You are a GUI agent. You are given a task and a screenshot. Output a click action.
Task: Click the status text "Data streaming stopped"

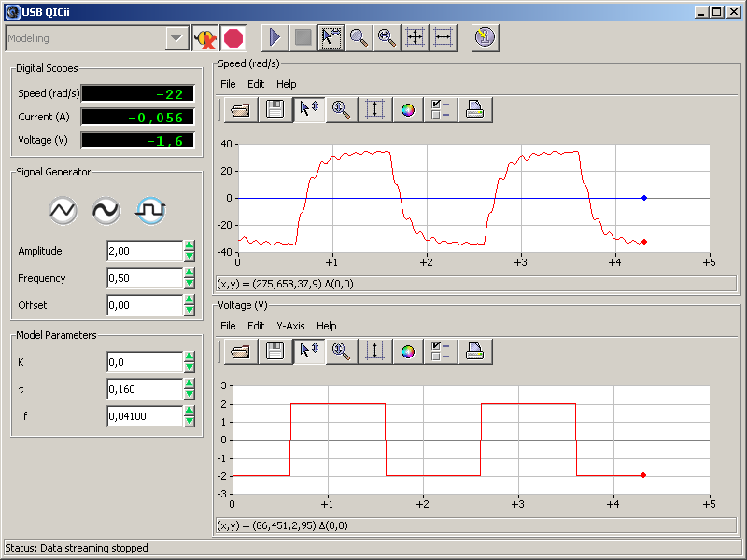coord(94,548)
